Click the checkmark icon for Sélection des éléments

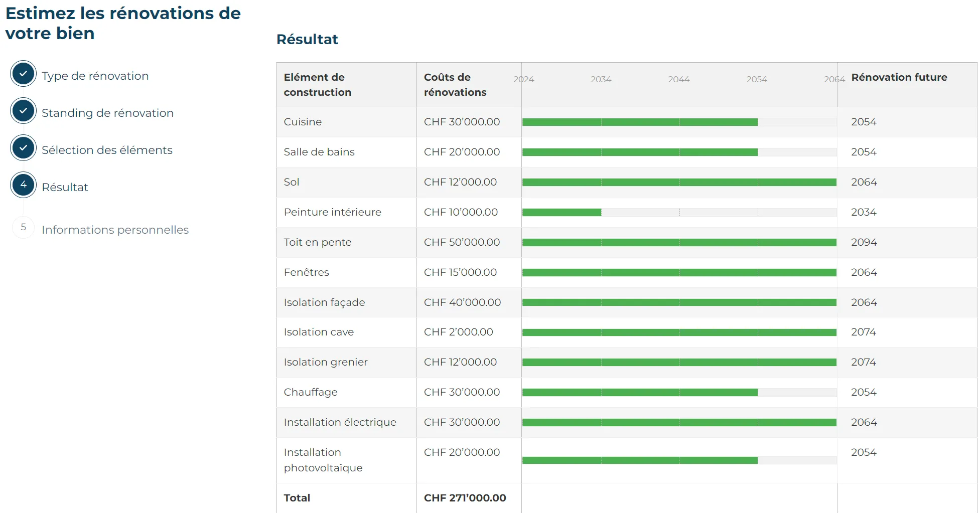[x=23, y=148]
